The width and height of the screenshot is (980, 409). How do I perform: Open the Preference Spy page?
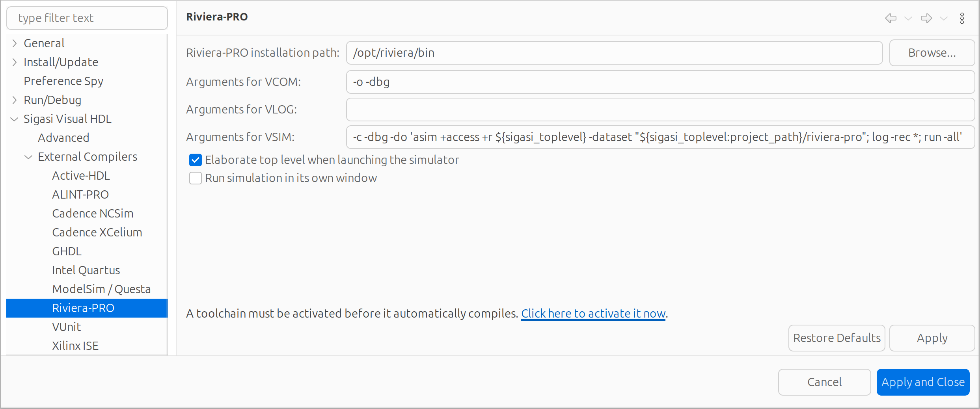(63, 81)
